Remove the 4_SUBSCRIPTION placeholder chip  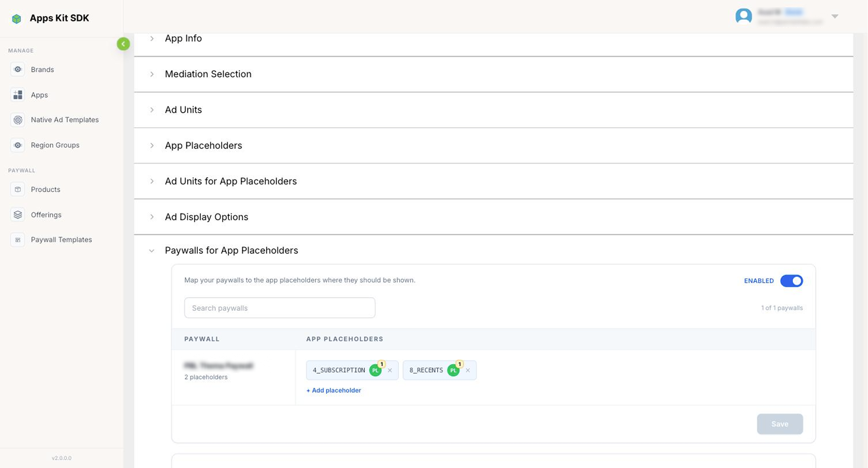(390, 370)
